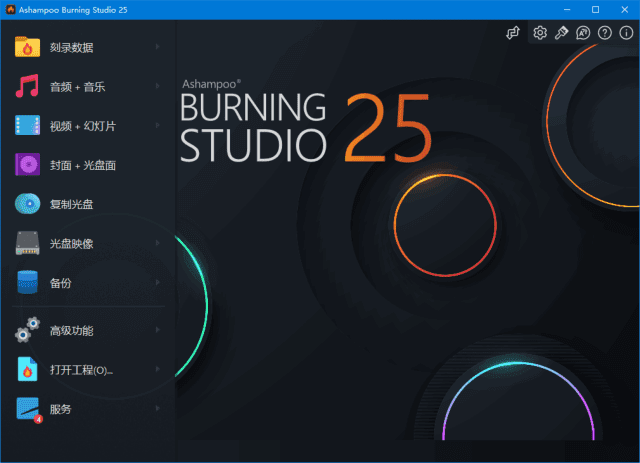Image resolution: width=640 pixels, height=463 pixels.
Task: Expand the 光盘映像 submenu arrow
Action: pos(158,244)
